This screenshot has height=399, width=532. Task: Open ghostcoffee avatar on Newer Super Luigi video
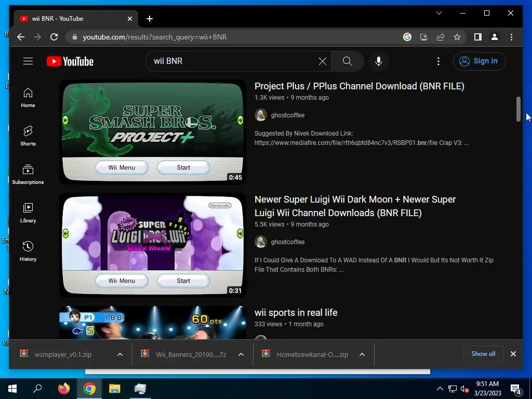pos(261,242)
